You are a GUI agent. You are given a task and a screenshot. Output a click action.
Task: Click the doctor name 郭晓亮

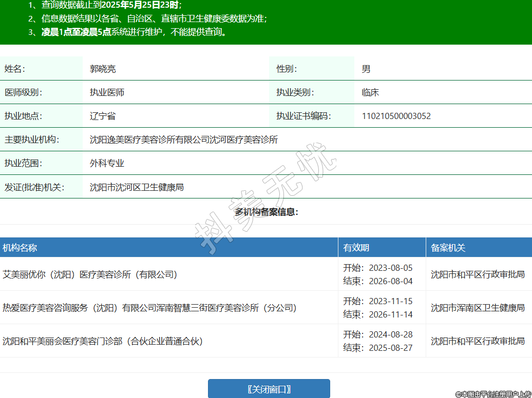[103, 69]
